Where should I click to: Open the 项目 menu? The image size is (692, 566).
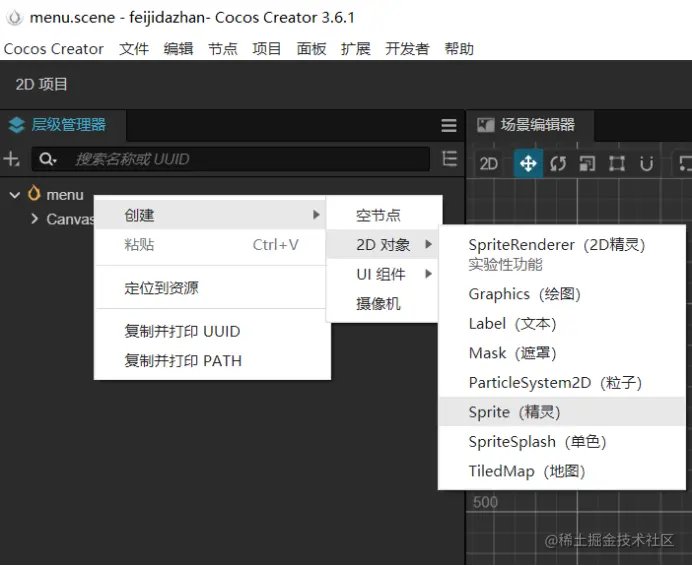(267, 49)
